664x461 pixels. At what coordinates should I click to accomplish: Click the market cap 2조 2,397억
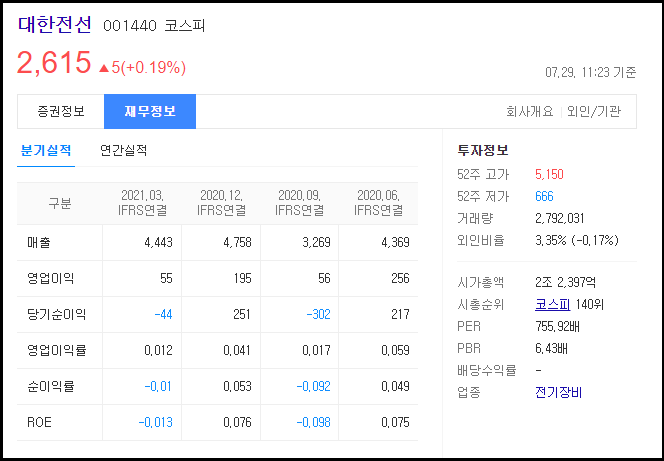click(x=565, y=282)
